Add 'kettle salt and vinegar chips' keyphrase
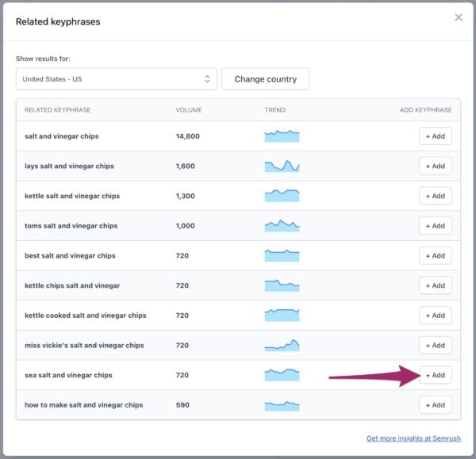The height and width of the screenshot is (459, 476). (x=435, y=196)
